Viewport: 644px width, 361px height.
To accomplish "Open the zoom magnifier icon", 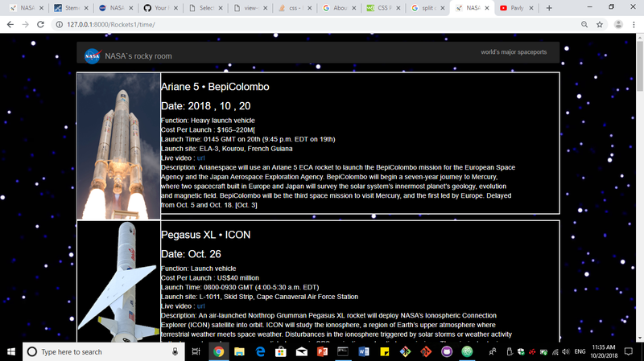I will pos(584,25).
